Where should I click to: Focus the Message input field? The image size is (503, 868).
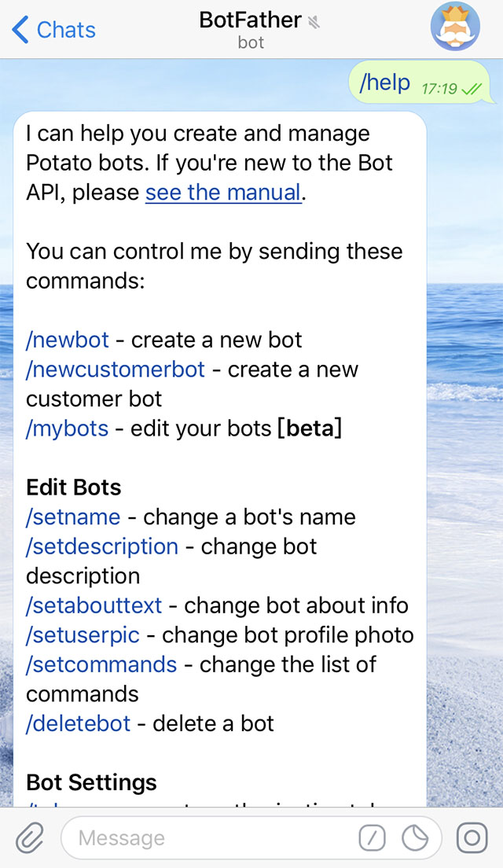[x=212, y=838]
